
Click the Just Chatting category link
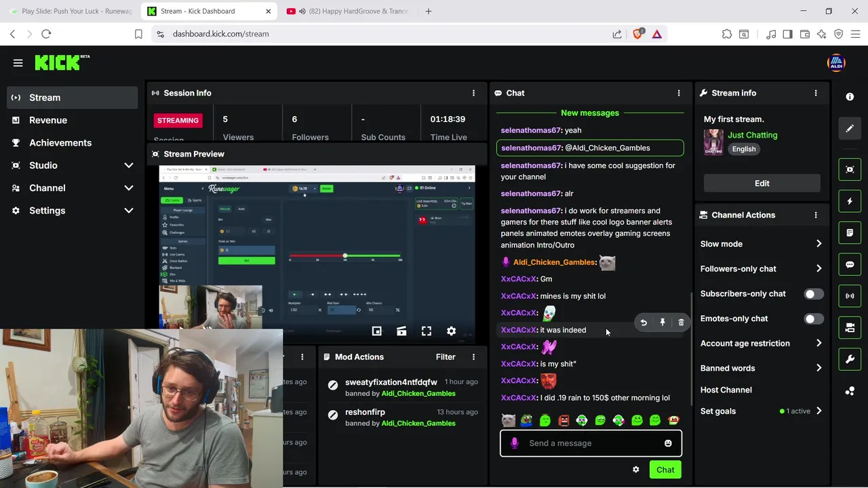pyautogui.click(x=752, y=135)
